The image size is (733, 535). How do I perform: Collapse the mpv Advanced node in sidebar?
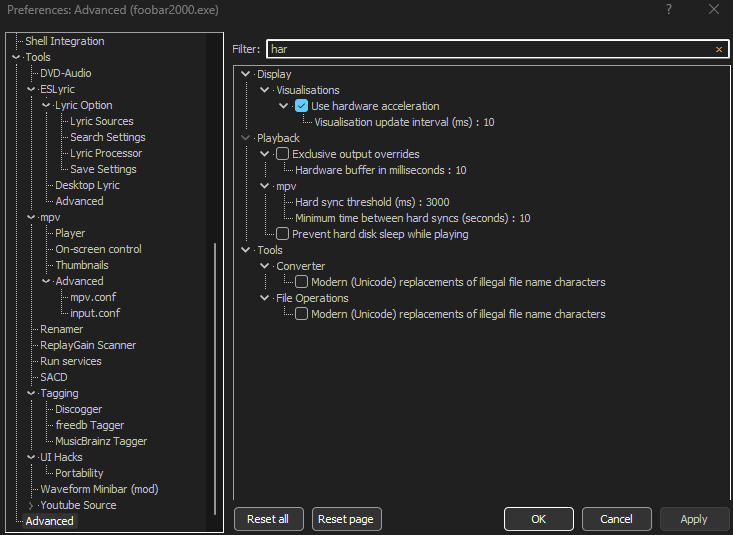pyautogui.click(x=46, y=281)
